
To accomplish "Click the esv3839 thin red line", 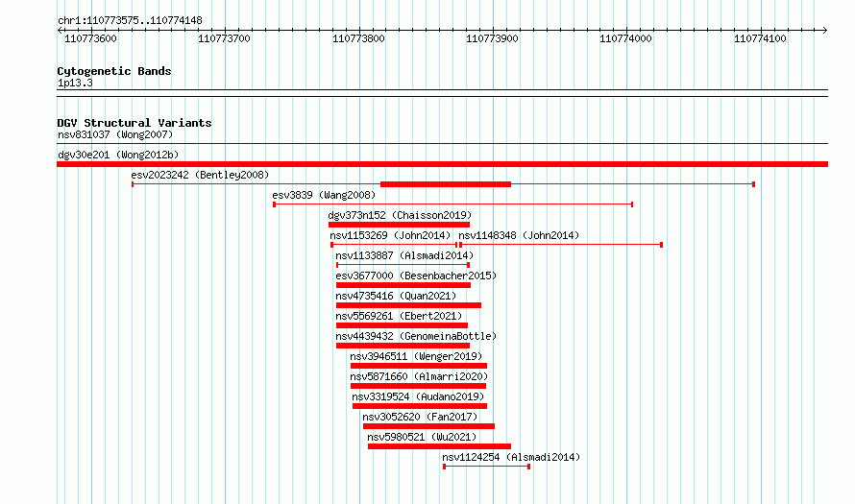I will point(453,204).
